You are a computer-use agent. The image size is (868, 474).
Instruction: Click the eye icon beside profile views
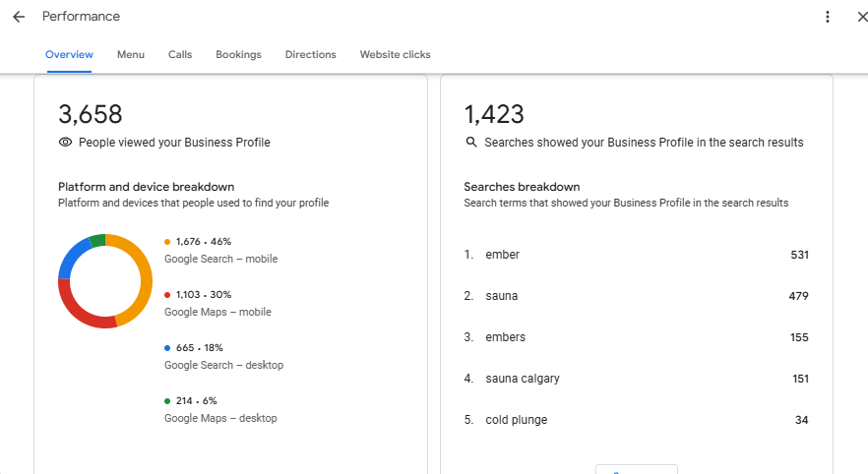tap(65, 143)
